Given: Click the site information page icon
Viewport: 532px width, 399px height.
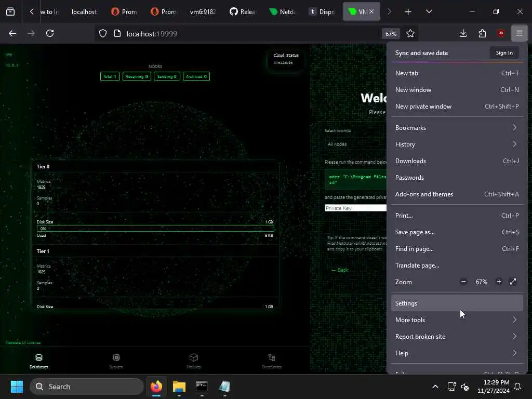Looking at the screenshot, I should pos(117,34).
